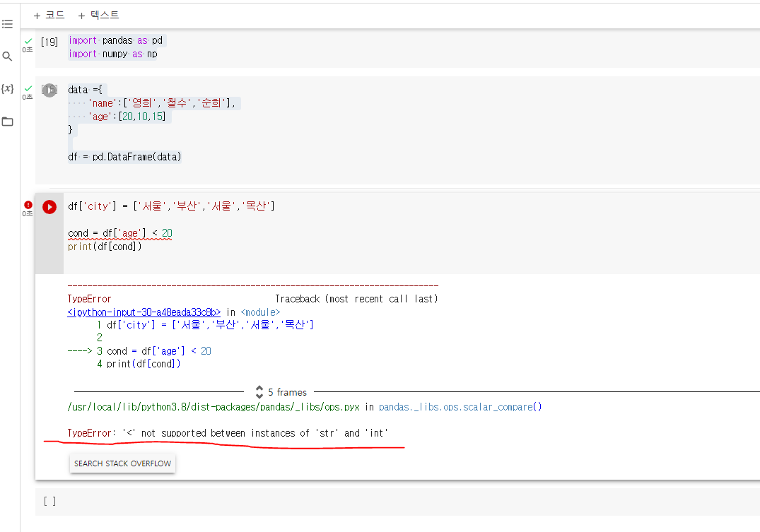Viewport: 760px width, 532px height.
Task: Click the green checkmark beside data cell
Action: click(28, 88)
